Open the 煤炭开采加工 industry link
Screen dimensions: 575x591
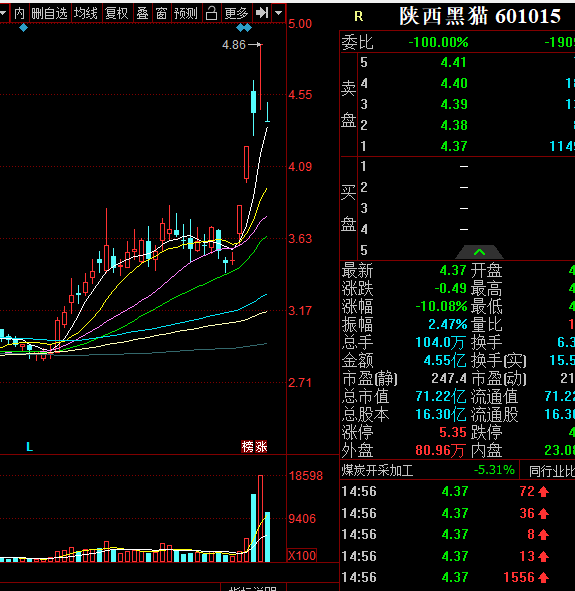pyautogui.click(x=377, y=470)
